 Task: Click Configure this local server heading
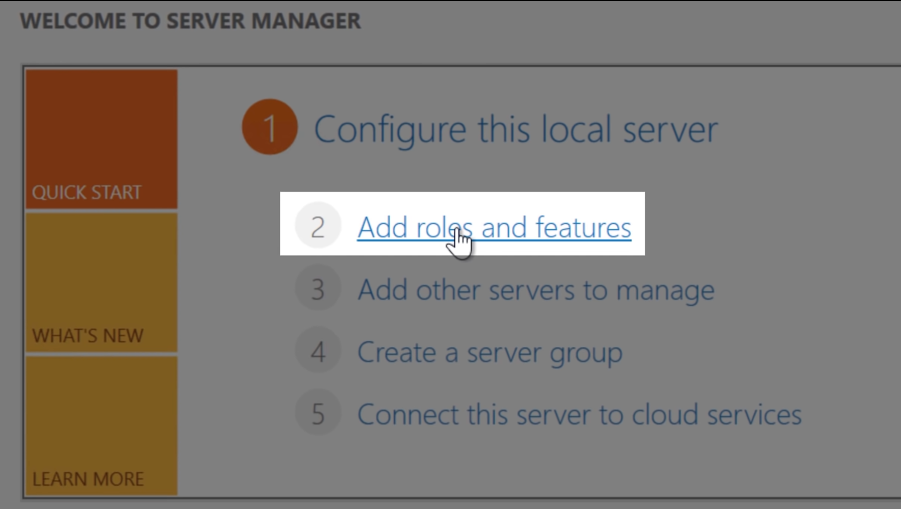coord(515,129)
